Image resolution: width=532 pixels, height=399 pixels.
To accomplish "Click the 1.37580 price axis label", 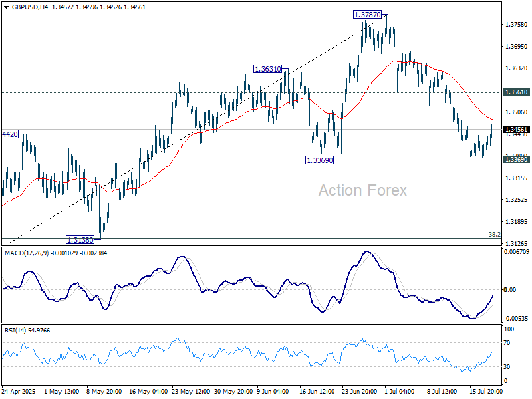I will 516,25.
